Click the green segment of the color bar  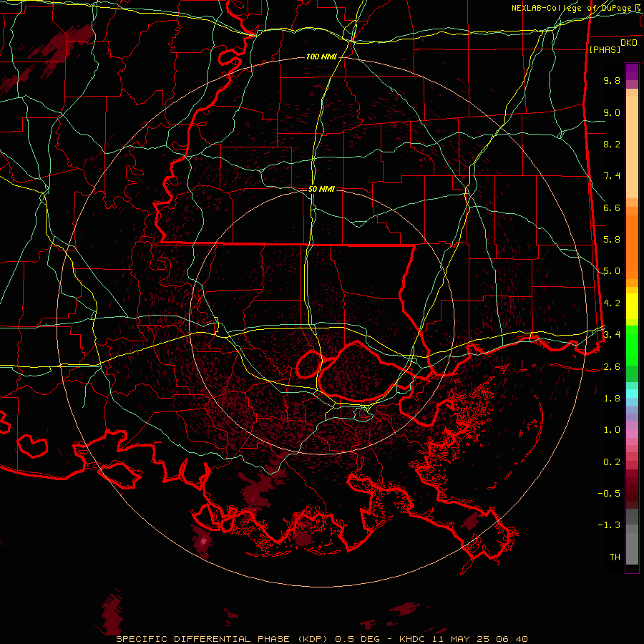coord(632,346)
